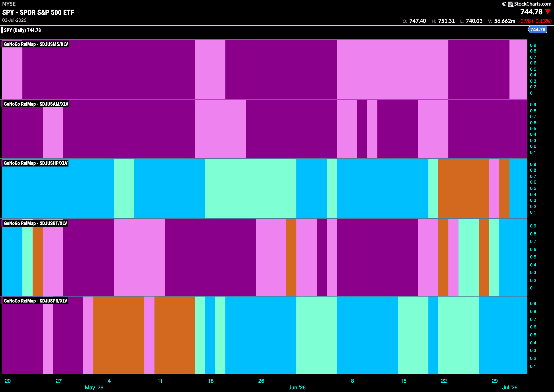Click the orange block in the $DJUSHP/XLV panel around Jun 22
Viewport: 554px width, 392px height.
pyautogui.click(x=463, y=188)
